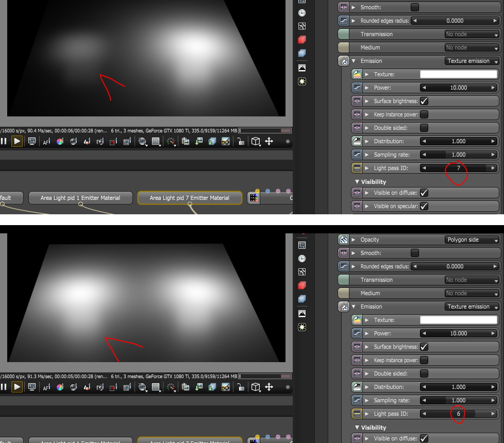The width and height of the screenshot is (504, 443).
Task: Select the four-arrow move tool in upper toolbar
Action: tap(269, 141)
